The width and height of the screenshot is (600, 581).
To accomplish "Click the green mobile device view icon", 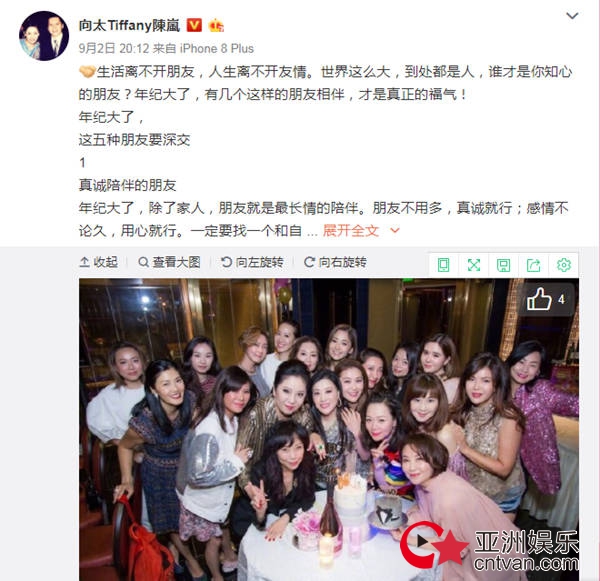I will tap(443, 265).
